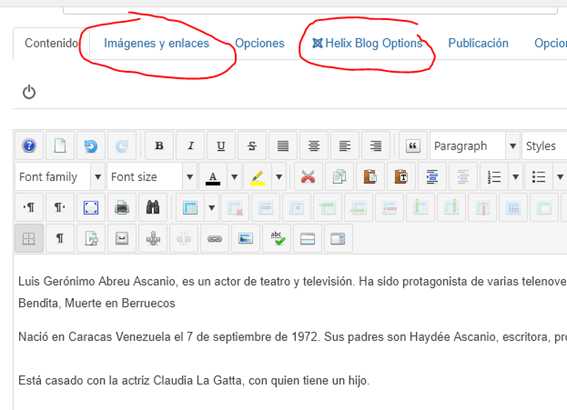
Task: Toggle fullscreen editor mode
Action: [91, 208]
